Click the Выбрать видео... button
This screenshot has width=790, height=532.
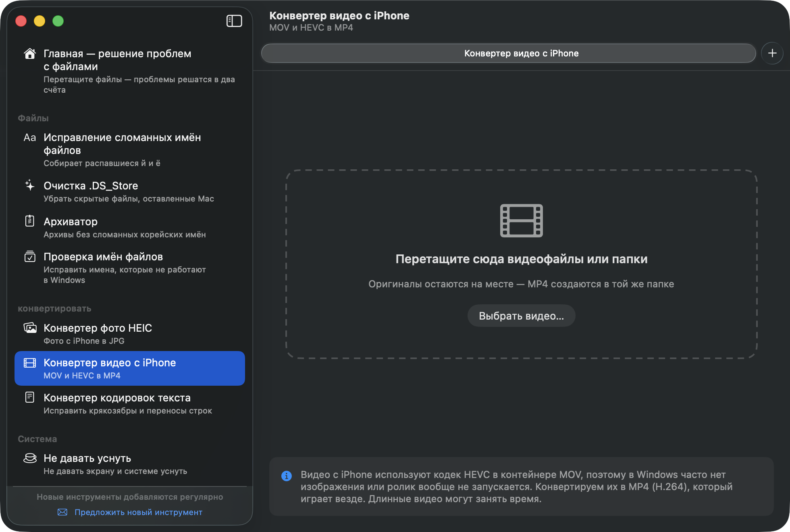pos(522,316)
